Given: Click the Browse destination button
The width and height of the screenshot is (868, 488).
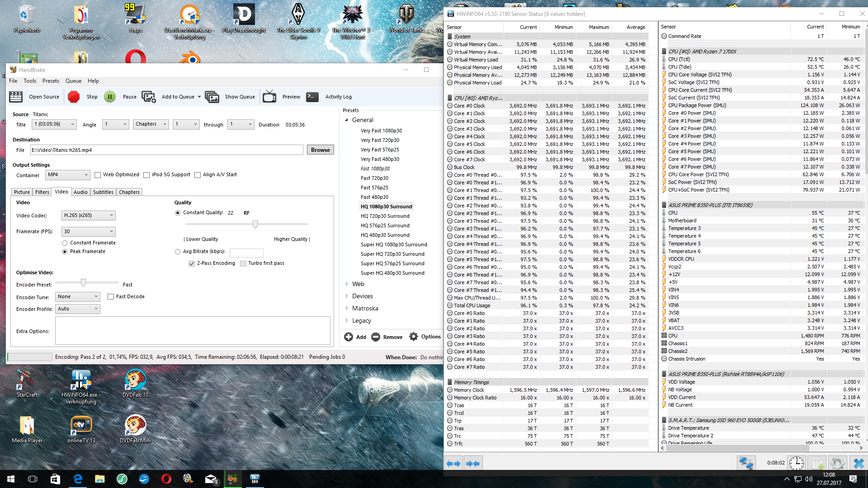Looking at the screenshot, I should (x=320, y=150).
